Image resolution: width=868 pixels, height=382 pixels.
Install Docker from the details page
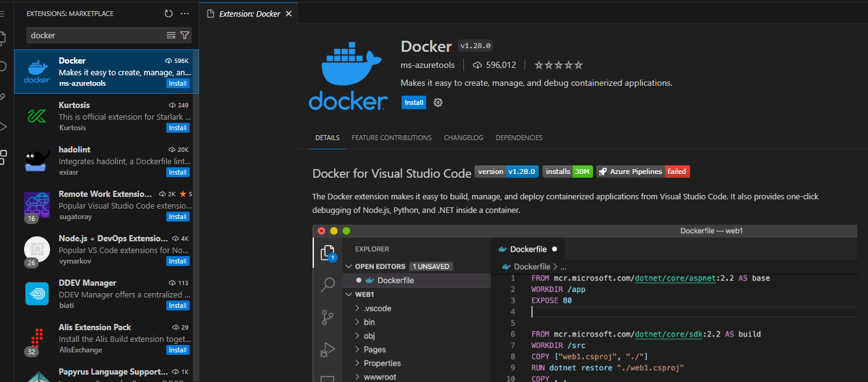(414, 102)
